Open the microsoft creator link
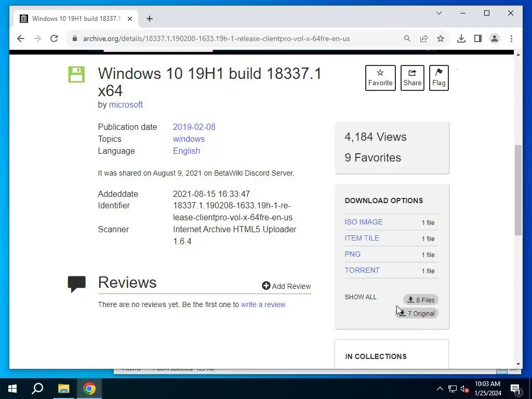 [126, 104]
